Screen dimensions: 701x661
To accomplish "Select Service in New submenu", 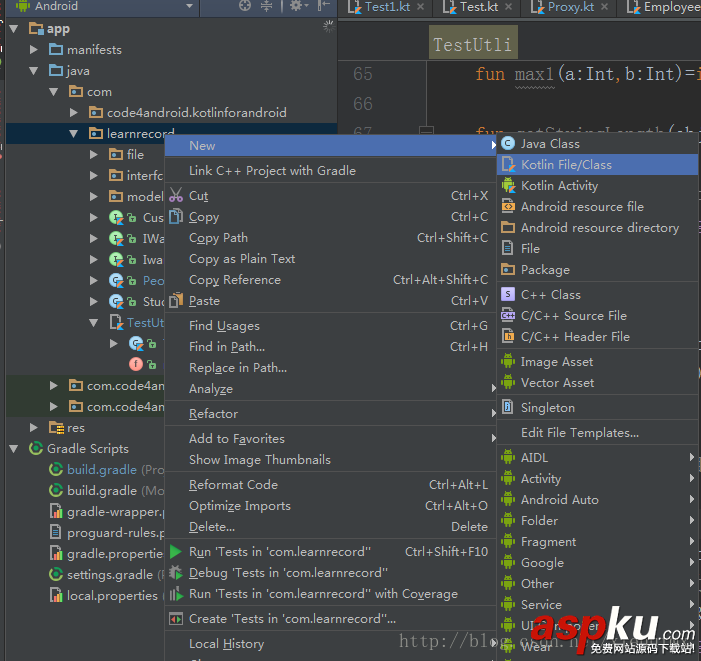I will (x=597, y=605).
